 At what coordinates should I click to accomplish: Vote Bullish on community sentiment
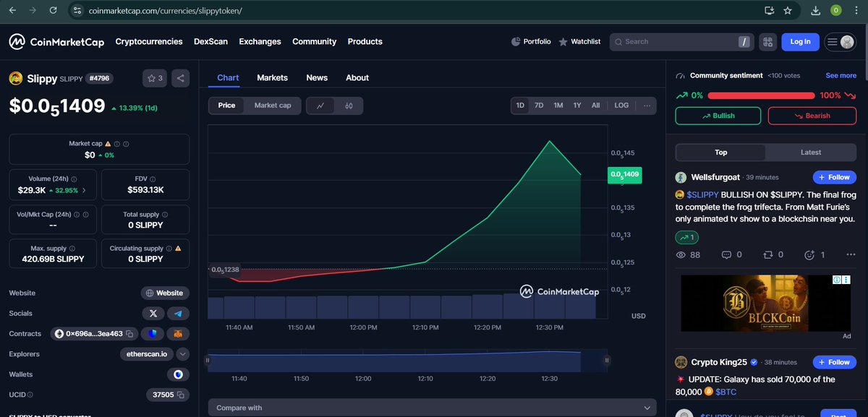click(x=718, y=116)
